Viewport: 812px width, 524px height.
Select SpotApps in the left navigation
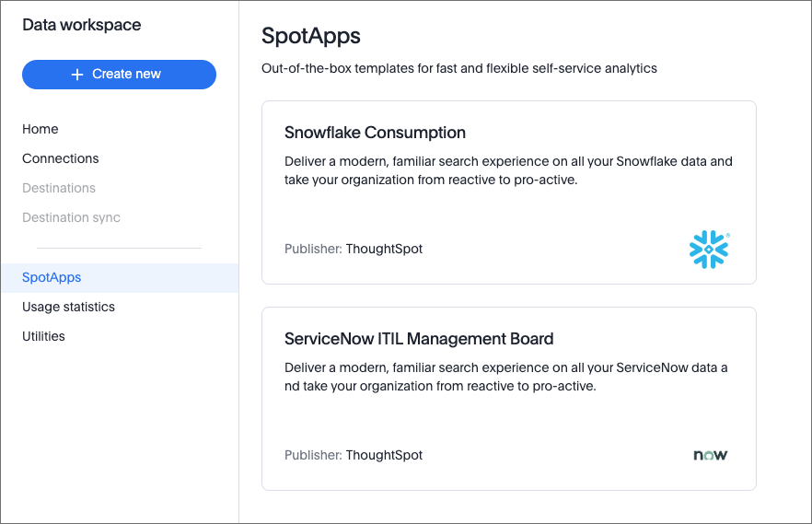point(52,277)
